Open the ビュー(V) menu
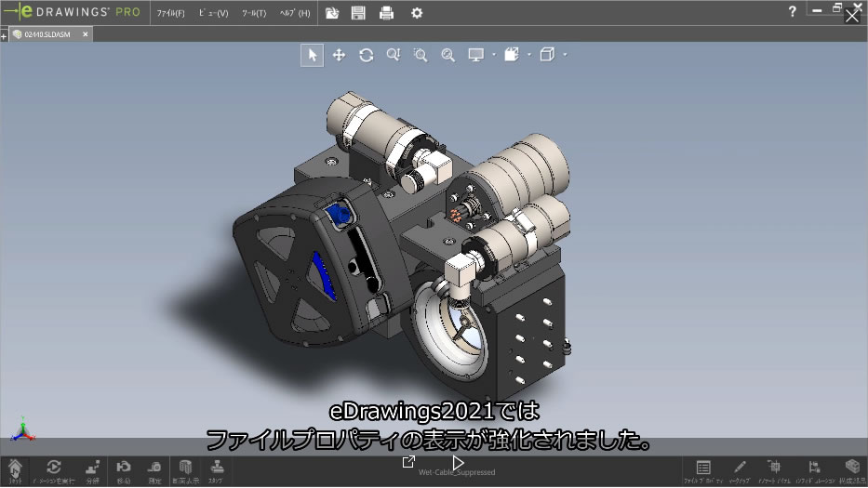 (214, 13)
